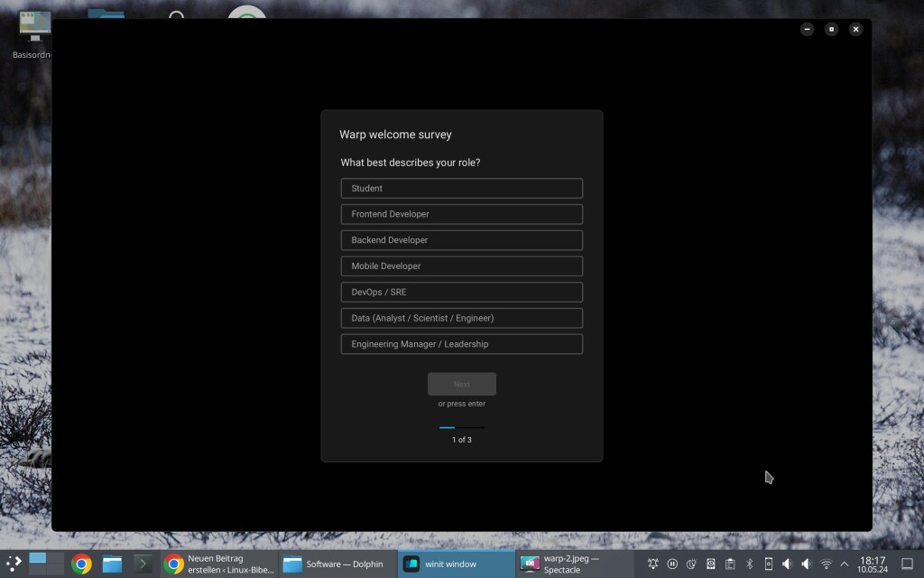This screenshot has height=578, width=924.
Task: Select Data (Analyst / Scientist / Engineer)
Action: (x=461, y=318)
